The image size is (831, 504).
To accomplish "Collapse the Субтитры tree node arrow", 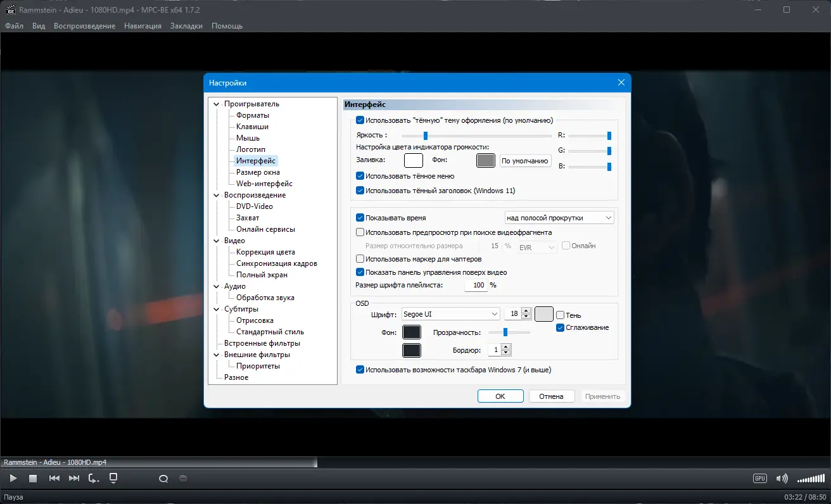I will tap(217, 309).
